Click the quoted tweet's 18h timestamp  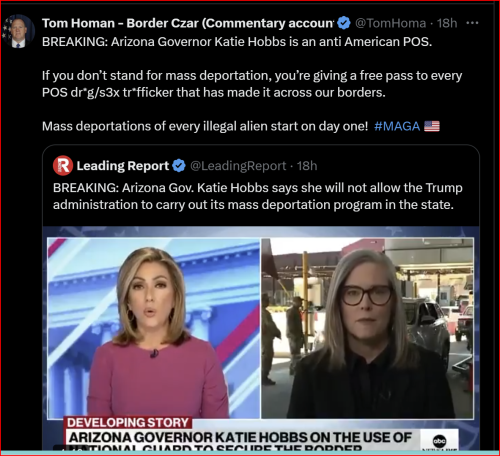pos(307,166)
